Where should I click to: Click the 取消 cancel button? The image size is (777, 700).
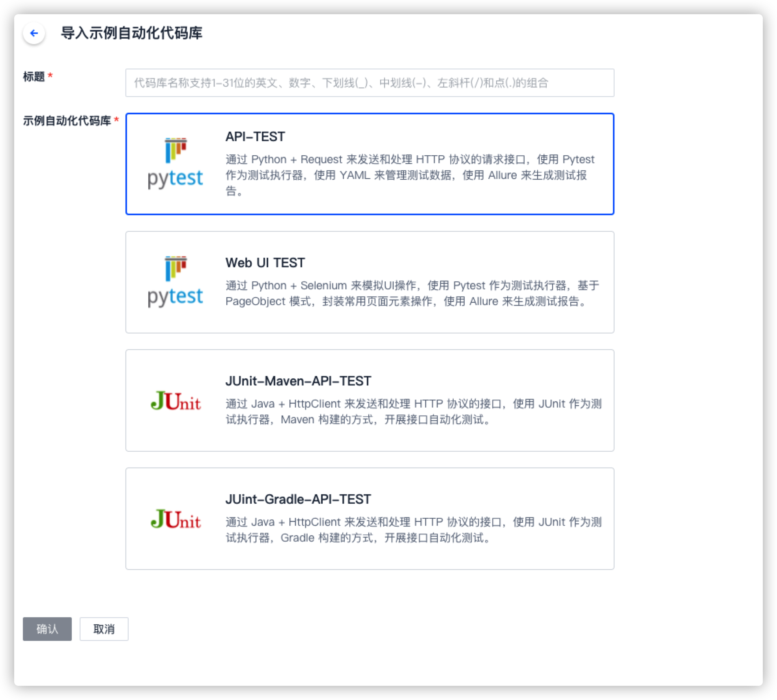click(104, 629)
